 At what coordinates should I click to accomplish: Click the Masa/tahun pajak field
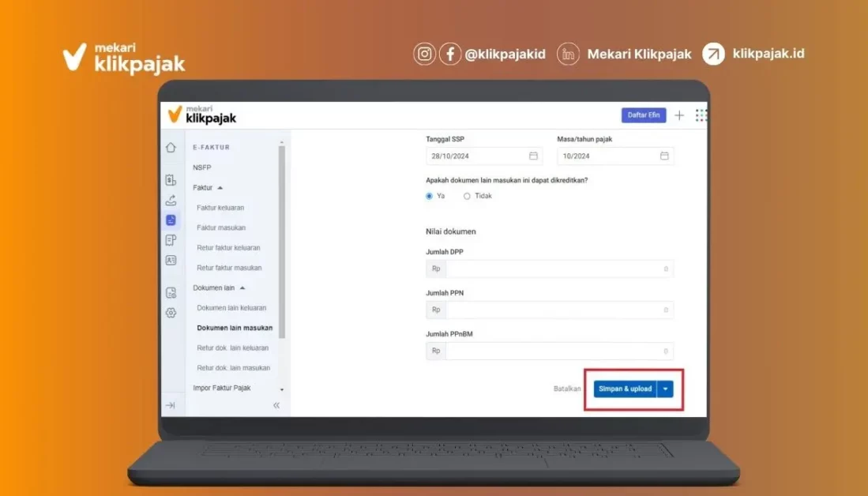click(x=615, y=156)
